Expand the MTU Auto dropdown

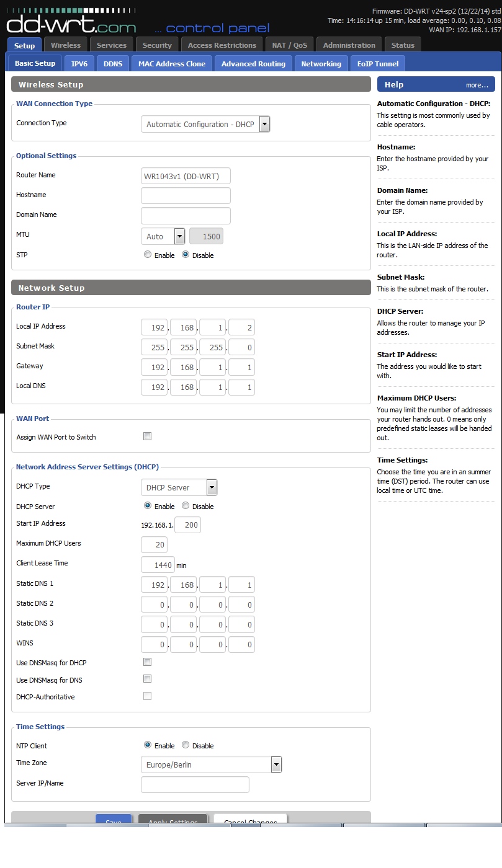point(163,236)
